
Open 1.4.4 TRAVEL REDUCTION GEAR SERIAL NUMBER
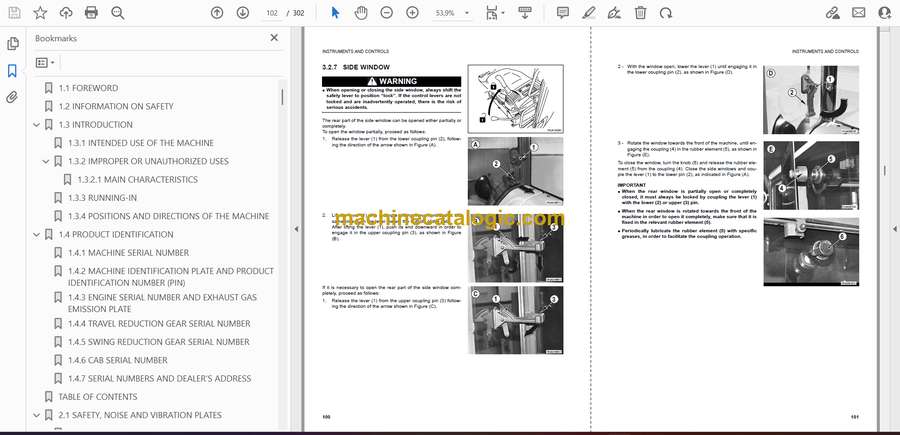[159, 324]
